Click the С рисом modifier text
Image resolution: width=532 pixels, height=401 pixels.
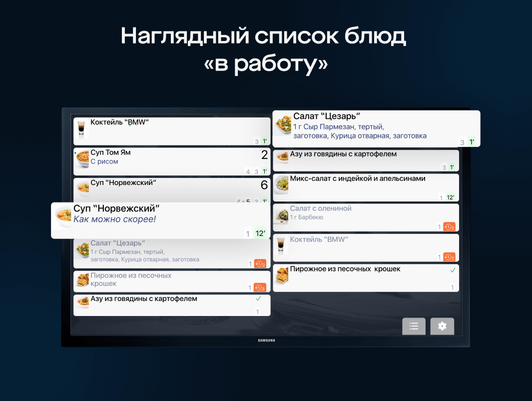(x=104, y=161)
